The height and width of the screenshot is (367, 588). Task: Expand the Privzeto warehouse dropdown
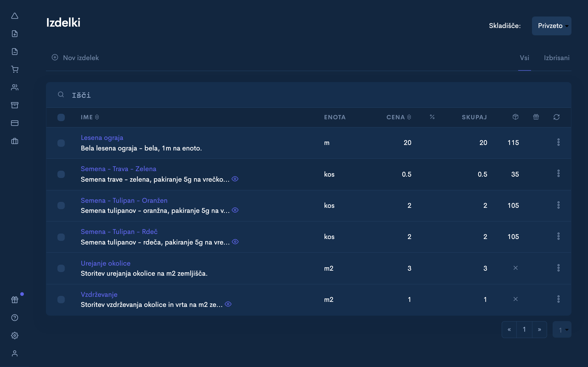coord(551,26)
